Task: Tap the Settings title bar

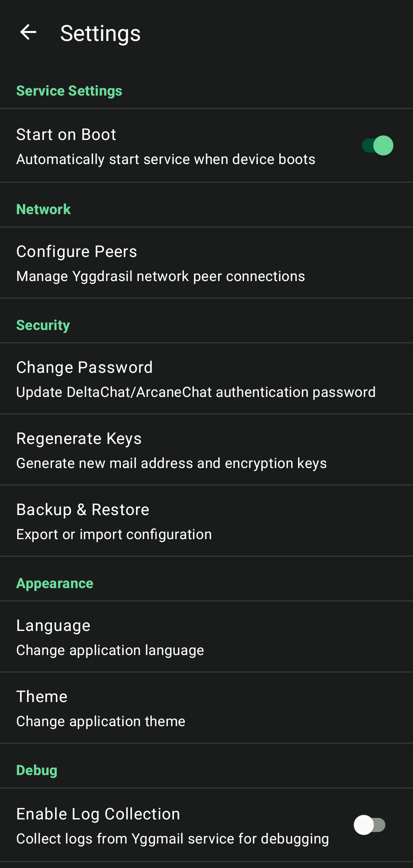Action: tap(100, 33)
